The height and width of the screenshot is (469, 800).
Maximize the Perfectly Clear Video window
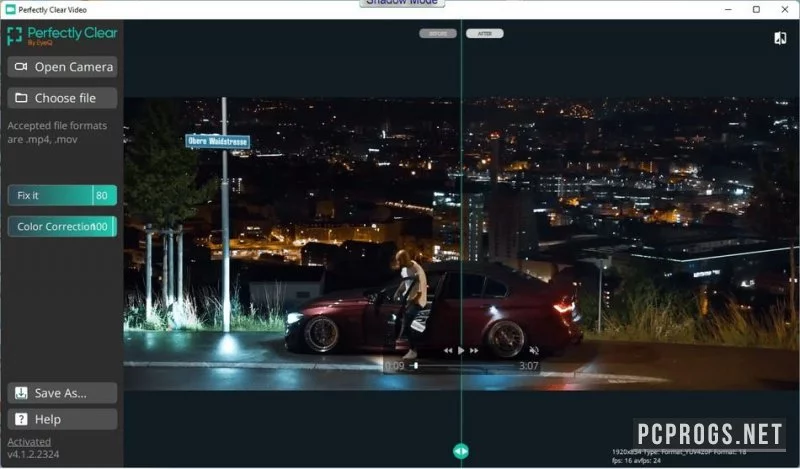click(756, 10)
